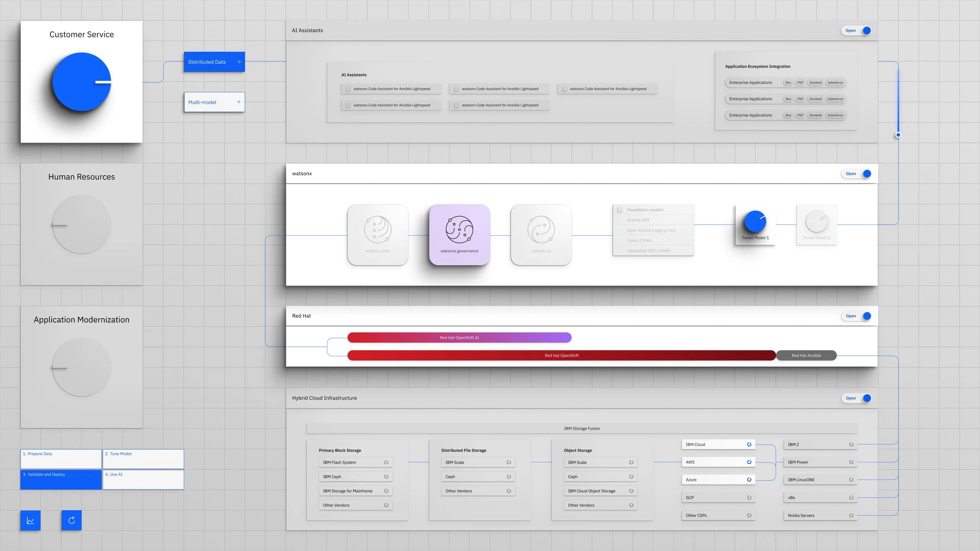Select the watsonx.ai tile icon
Viewport: 980px width, 551px height.
point(541,230)
